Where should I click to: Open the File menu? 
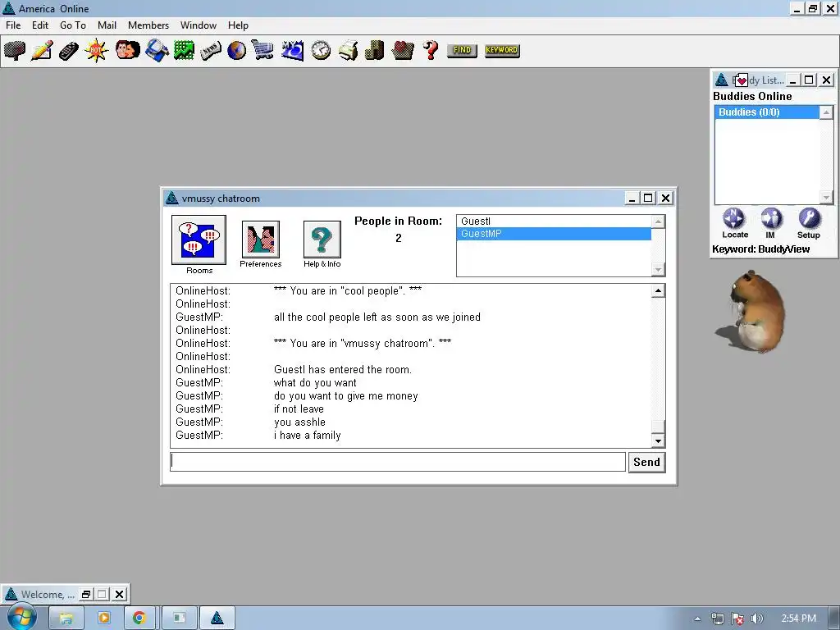click(x=13, y=25)
